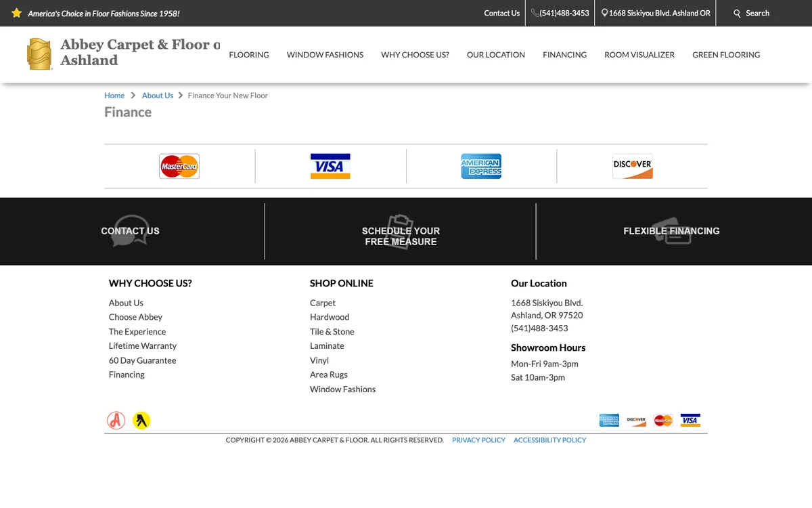Click the 1668 Siskiyou Blvd address in the top bar
812x508 pixels.
(x=660, y=13)
